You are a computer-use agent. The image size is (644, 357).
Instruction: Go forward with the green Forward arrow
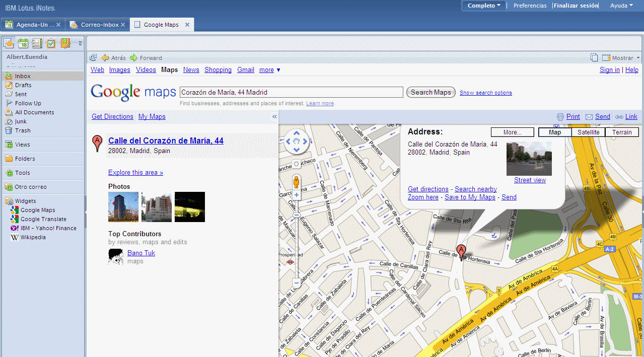pos(146,57)
